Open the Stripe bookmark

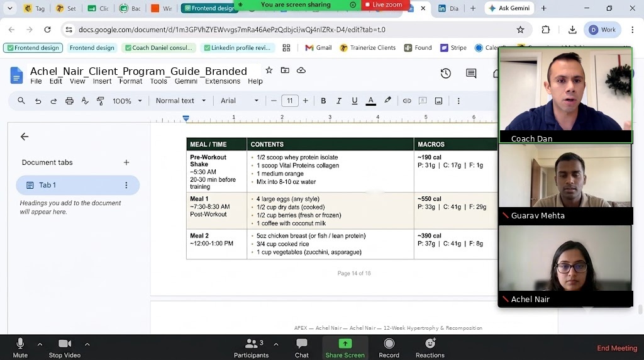click(453, 48)
